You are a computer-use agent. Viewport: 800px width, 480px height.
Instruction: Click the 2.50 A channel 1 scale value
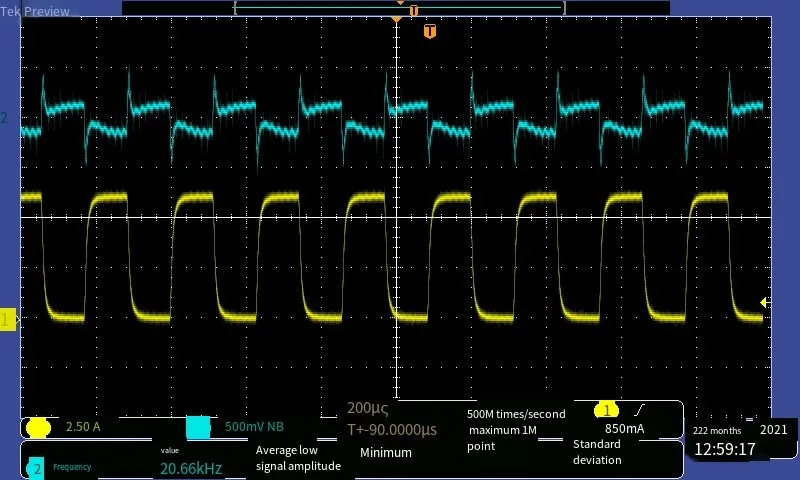pos(83,427)
